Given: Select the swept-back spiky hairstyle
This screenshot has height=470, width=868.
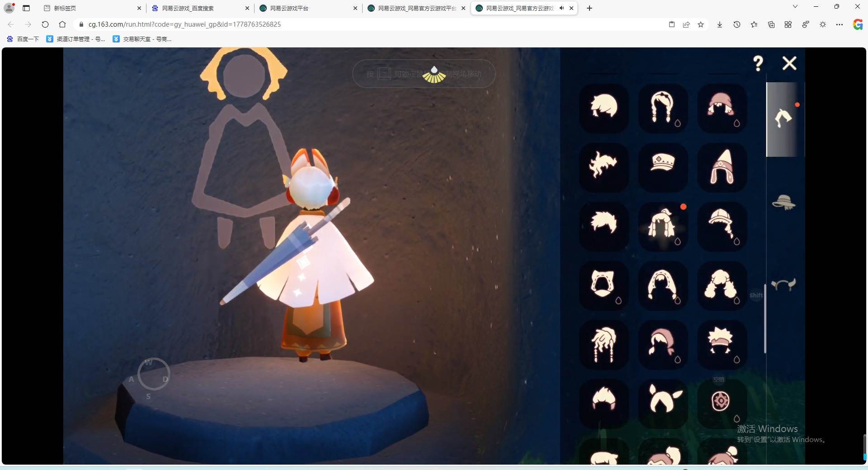Looking at the screenshot, I should pyautogui.click(x=604, y=226).
